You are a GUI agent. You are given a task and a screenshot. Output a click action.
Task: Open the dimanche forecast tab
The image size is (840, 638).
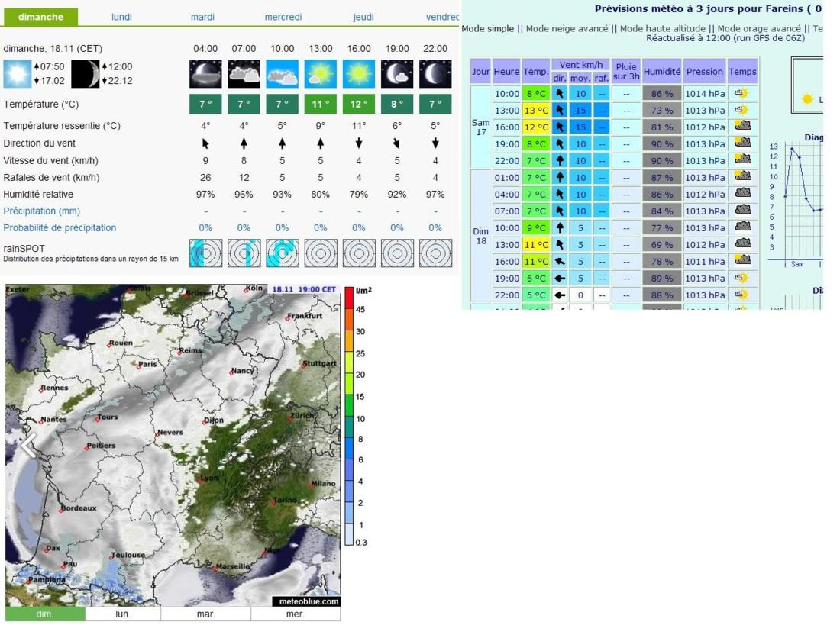click(40, 17)
